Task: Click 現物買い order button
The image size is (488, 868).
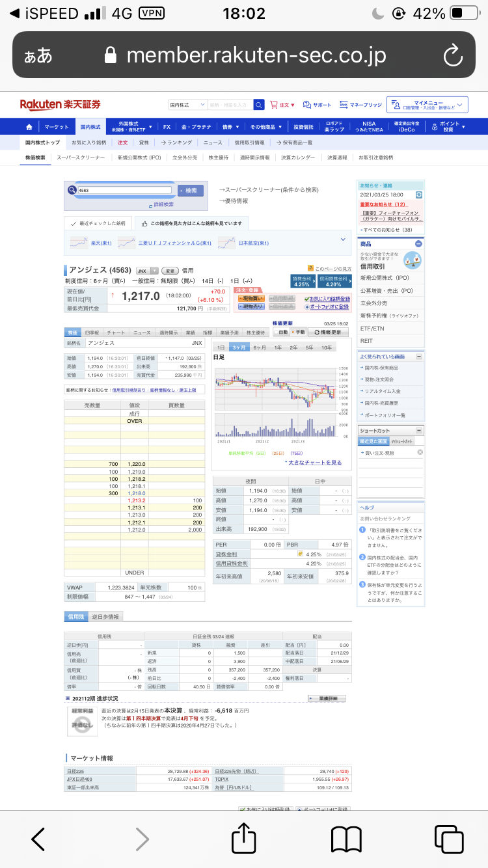Action: (x=251, y=299)
